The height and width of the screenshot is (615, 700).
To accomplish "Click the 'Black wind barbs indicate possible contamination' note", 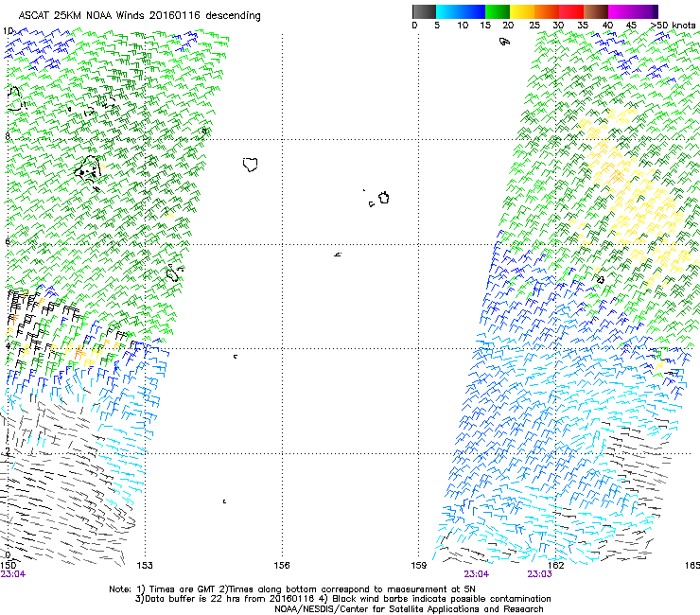I will pos(442,599).
